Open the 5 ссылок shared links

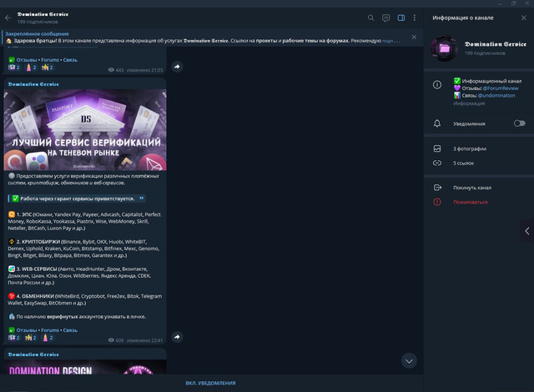pos(465,163)
